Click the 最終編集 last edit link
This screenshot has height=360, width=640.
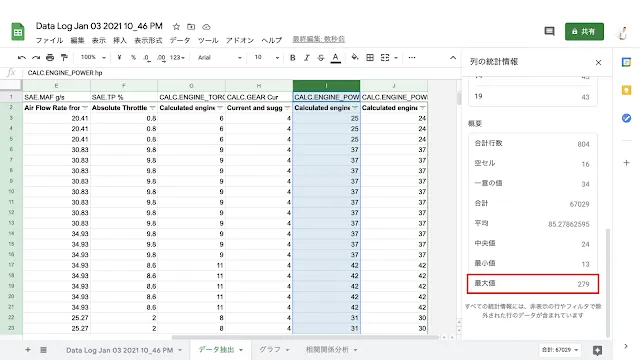pyautogui.click(x=319, y=39)
